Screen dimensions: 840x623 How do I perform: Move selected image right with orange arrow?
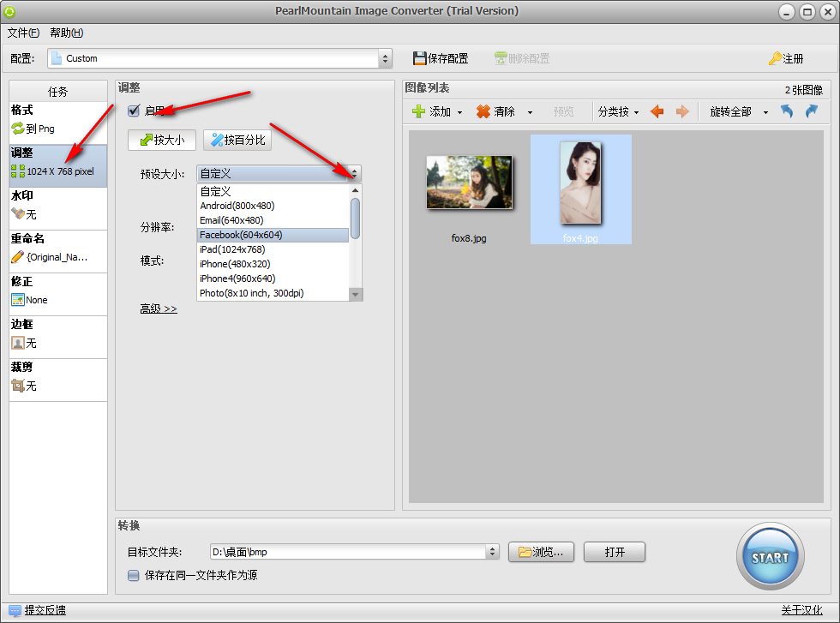click(682, 111)
